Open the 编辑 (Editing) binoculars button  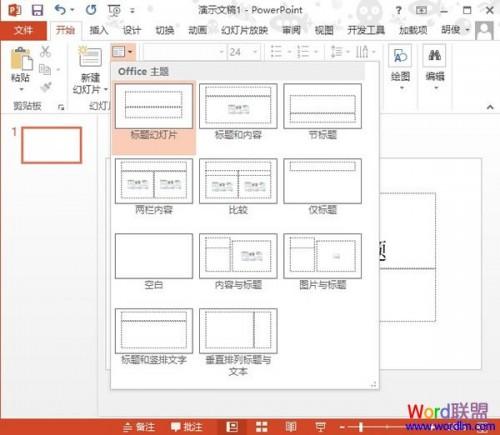tap(435, 67)
